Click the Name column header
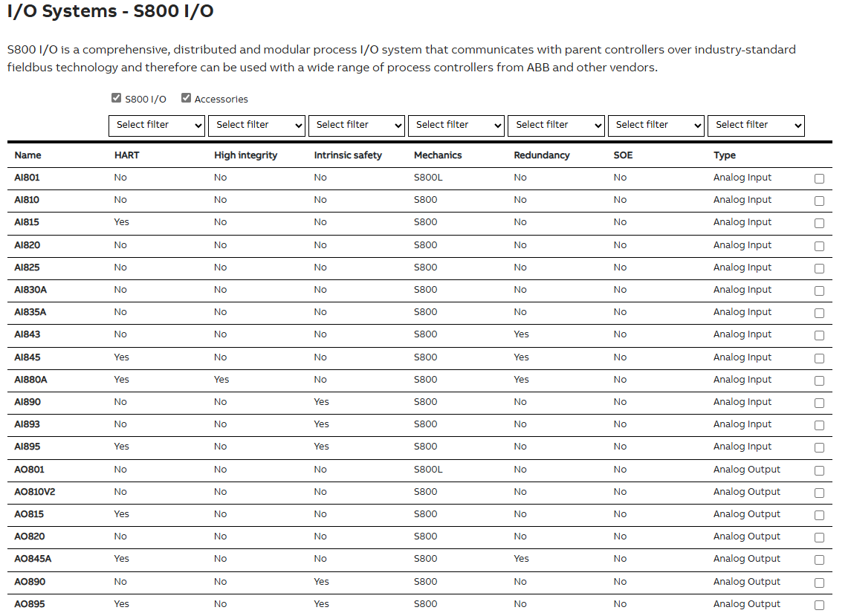 [27, 155]
